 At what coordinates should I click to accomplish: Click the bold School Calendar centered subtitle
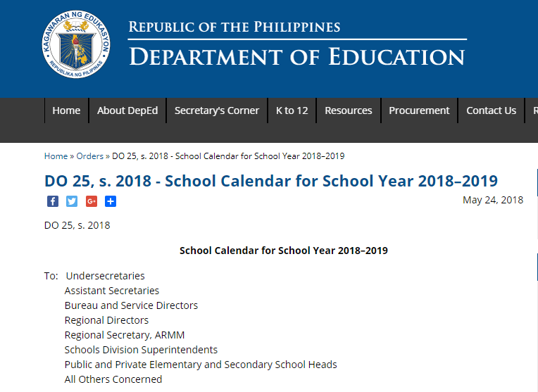coord(283,251)
